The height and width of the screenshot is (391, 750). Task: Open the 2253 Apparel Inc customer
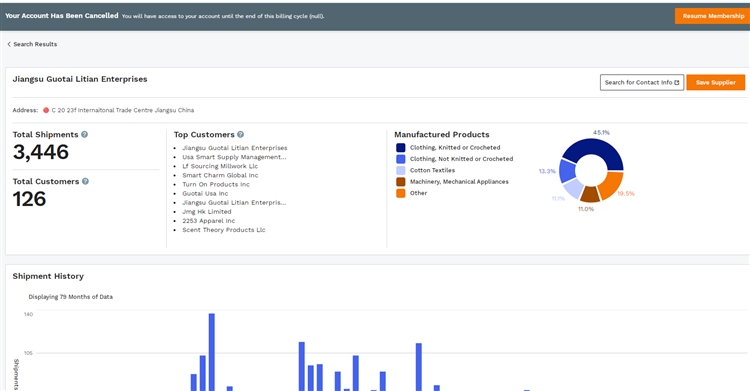point(209,221)
